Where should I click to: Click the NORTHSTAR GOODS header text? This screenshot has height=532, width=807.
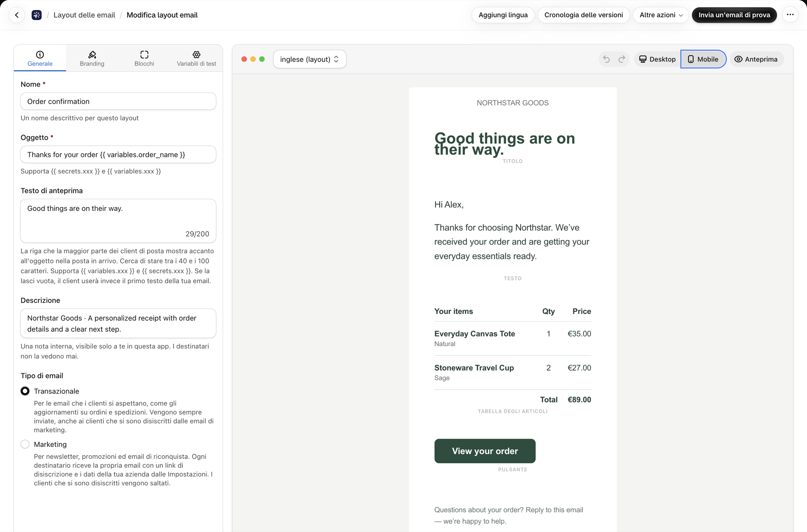click(x=512, y=103)
